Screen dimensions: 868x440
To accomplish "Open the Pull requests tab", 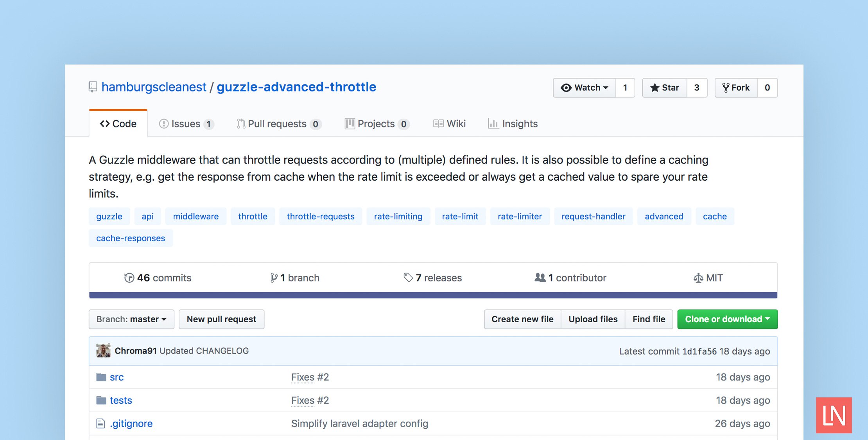I will [279, 124].
